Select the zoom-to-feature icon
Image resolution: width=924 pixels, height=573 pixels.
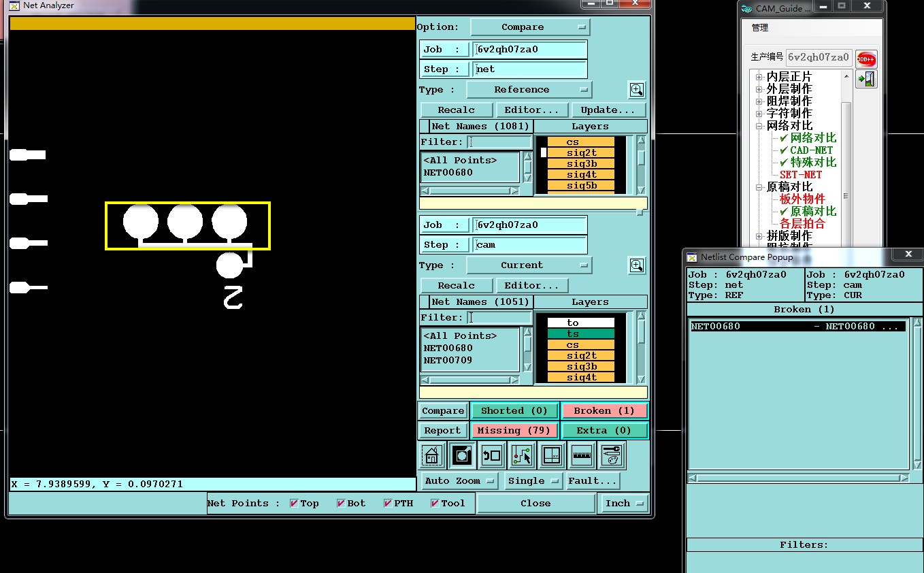tap(462, 455)
